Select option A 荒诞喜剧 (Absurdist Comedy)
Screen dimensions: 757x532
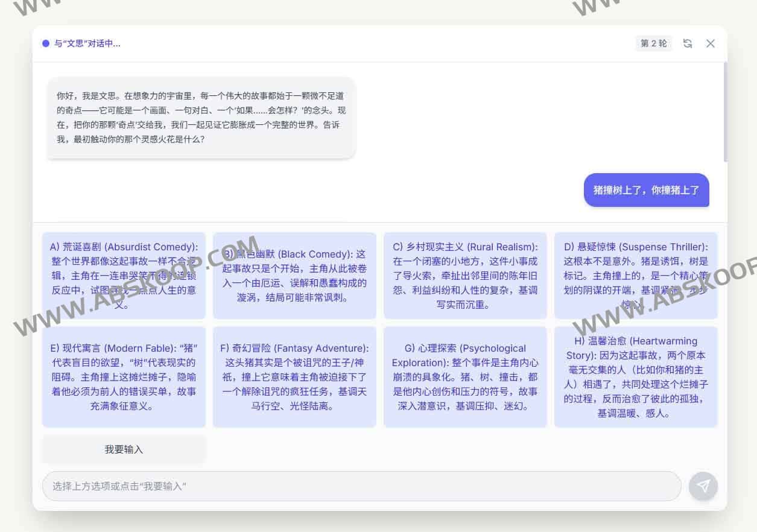click(x=124, y=275)
